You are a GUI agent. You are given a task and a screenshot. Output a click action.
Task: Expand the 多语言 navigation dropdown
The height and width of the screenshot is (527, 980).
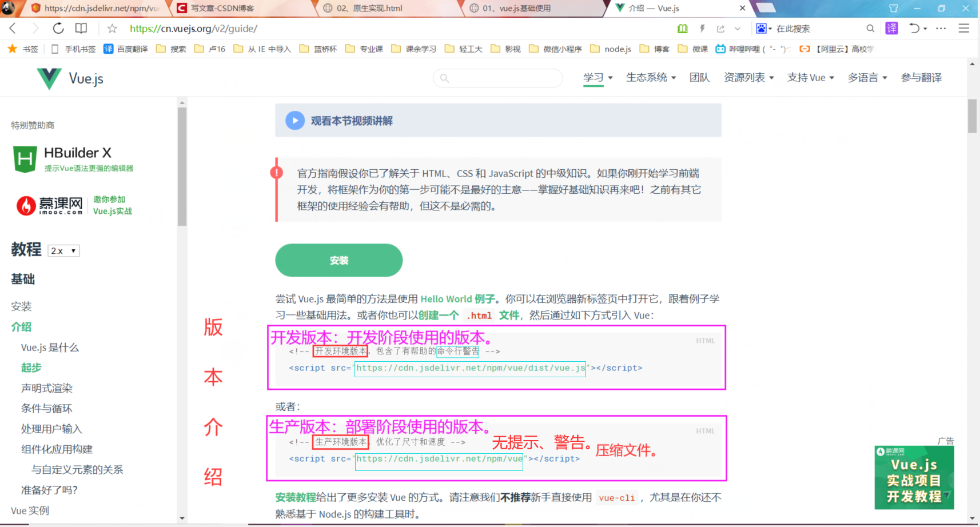point(867,78)
